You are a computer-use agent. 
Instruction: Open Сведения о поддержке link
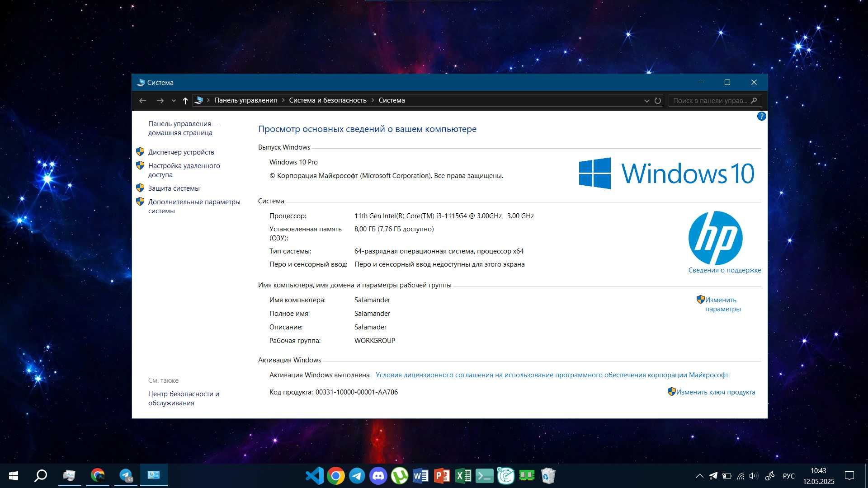(725, 270)
